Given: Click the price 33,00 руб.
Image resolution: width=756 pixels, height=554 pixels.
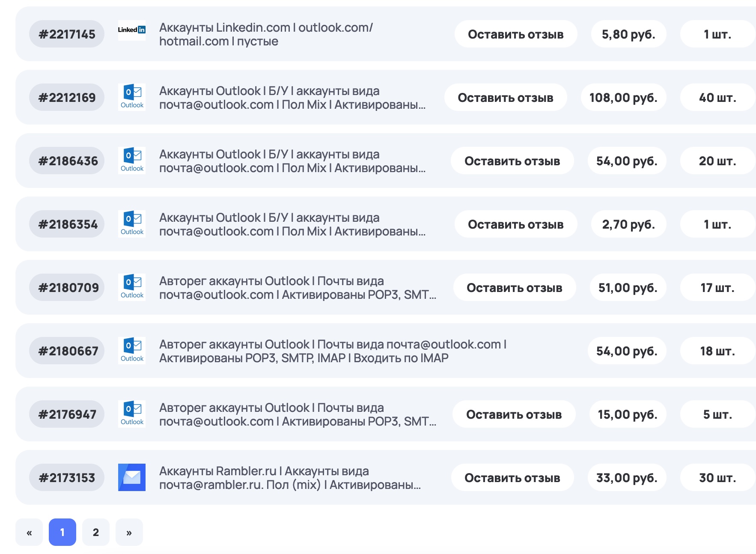Looking at the screenshot, I should [627, 477].
